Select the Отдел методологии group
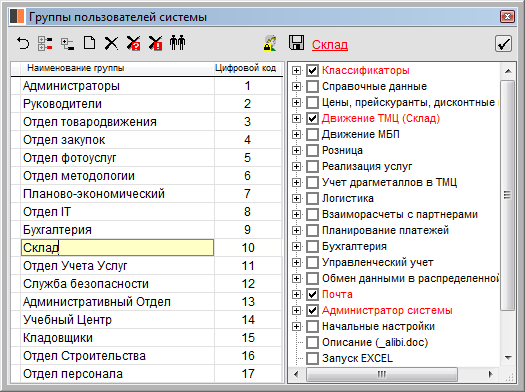The image size is (525, 392). (117, 176)
